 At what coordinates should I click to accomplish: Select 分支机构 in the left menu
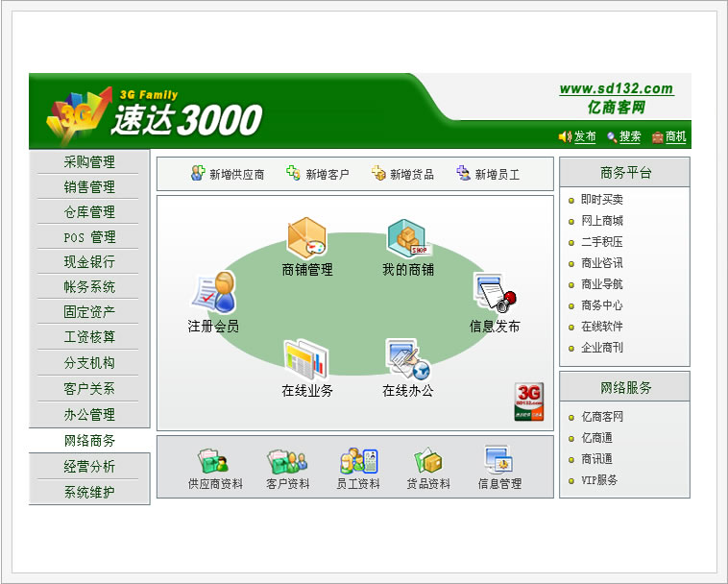[x=89, y=363]
